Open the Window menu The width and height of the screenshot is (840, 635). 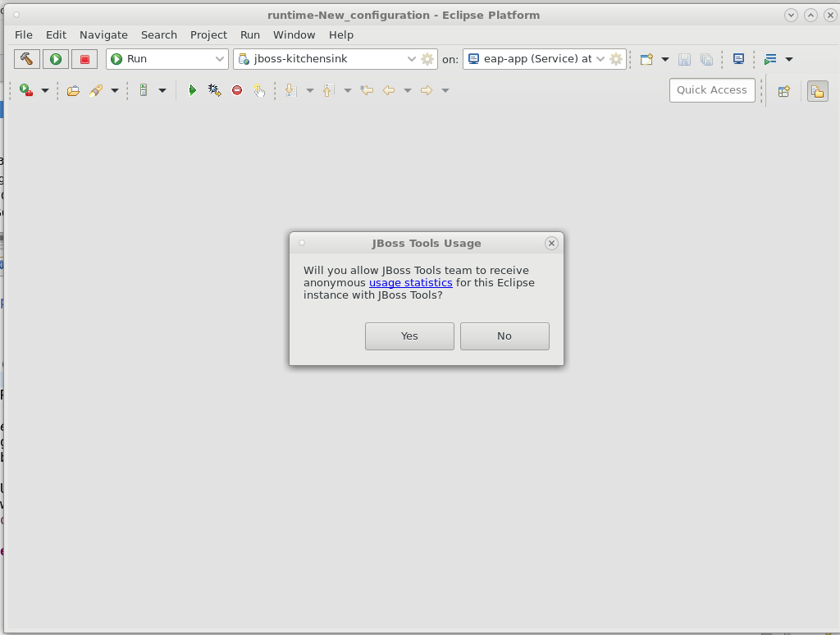coord(294,34)
